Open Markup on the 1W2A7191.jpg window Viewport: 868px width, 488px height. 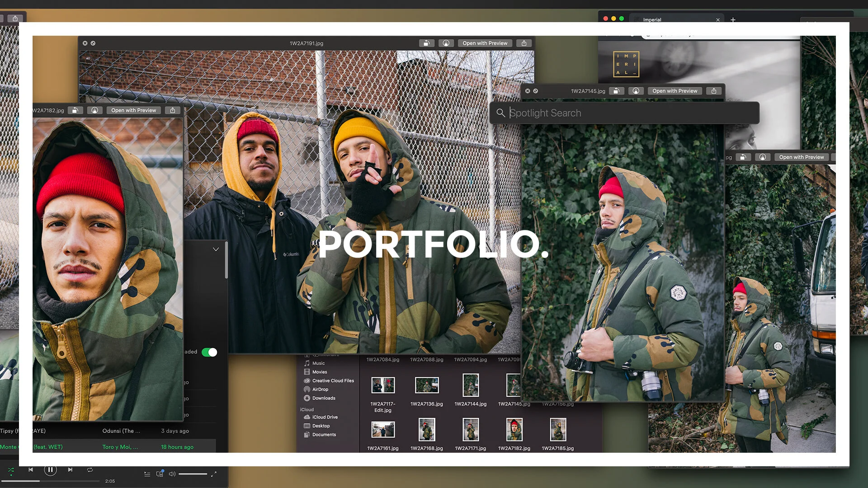(446, 43)
